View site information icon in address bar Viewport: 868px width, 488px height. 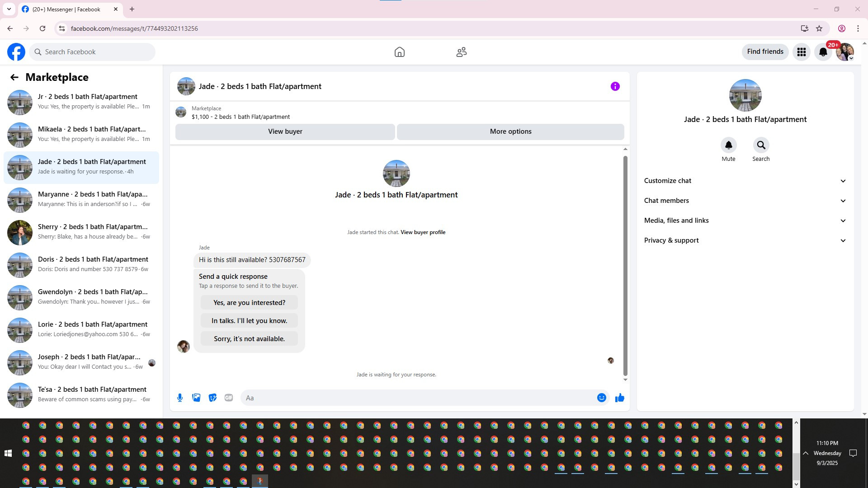pos(62,28)
